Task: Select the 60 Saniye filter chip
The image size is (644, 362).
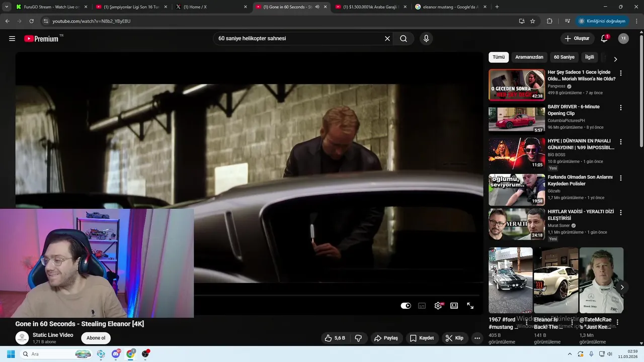Action: [564, 57]
